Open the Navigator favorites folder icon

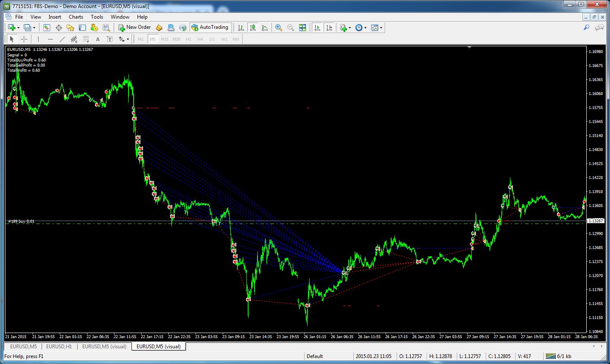(x=70, y=28)
